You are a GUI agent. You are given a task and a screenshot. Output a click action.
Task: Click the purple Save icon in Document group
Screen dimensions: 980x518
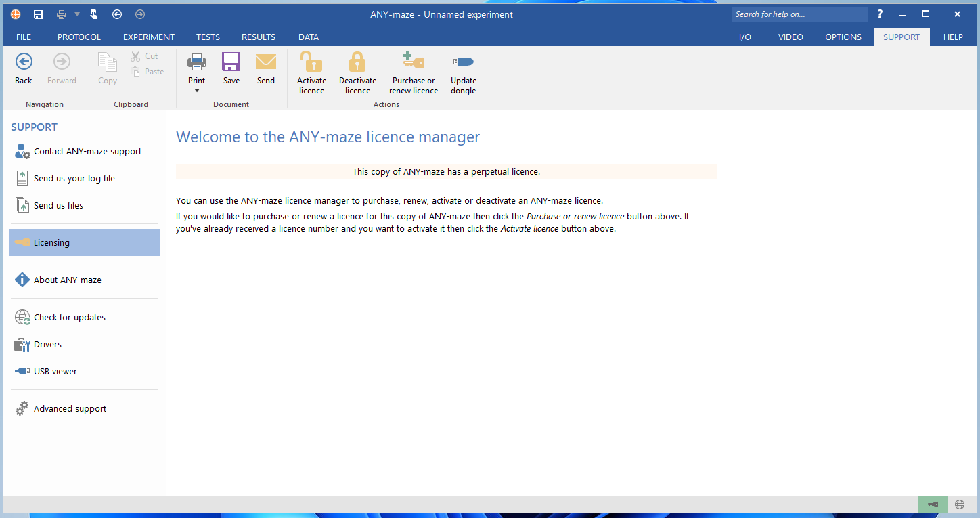pyautogui.click(x=231, y=62)
